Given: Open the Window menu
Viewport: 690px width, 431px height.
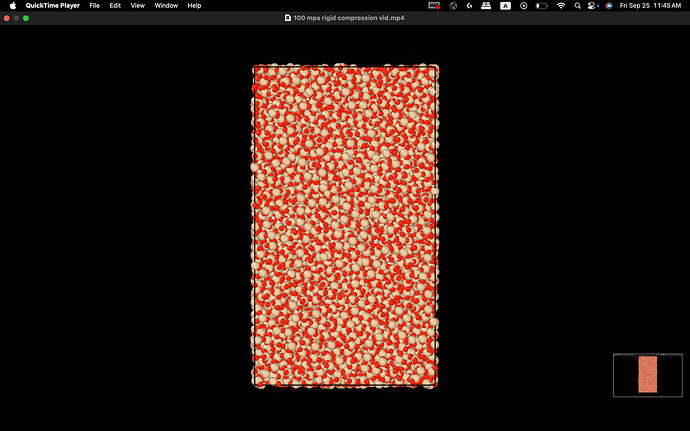Looking at the screenshot, I should click(166, 6).
